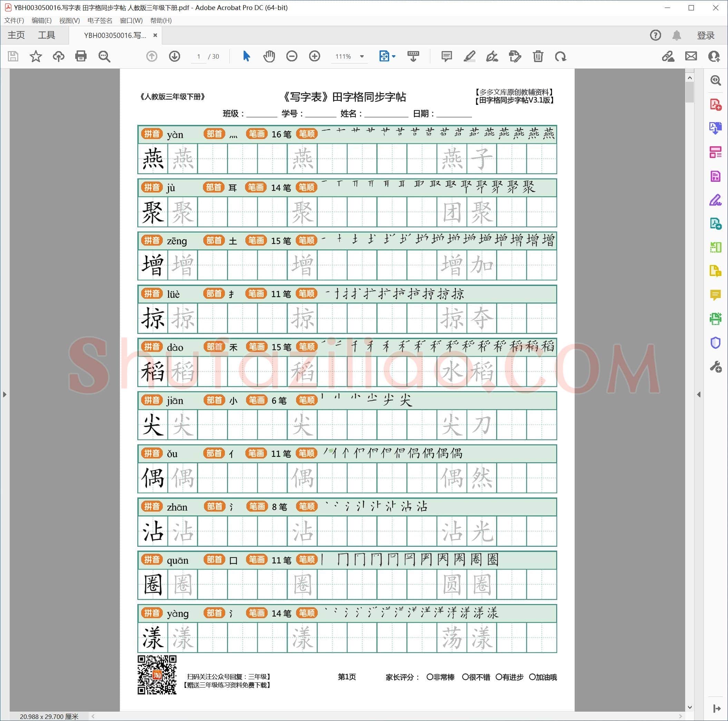The image size is (728, 721).
Task: Select the 加油哦 rating circle
Action: (532, 677)
